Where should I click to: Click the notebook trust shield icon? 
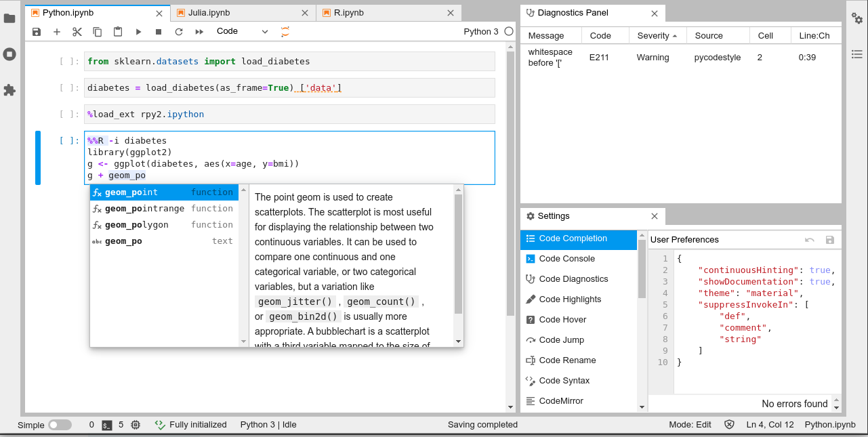[x=729, y=425]
